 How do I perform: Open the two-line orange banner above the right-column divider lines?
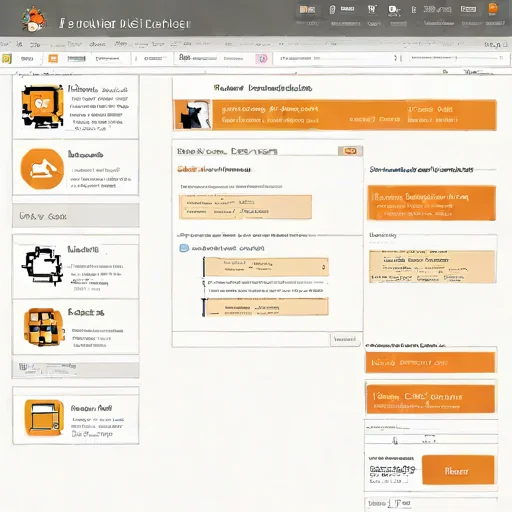click(430, 399)
